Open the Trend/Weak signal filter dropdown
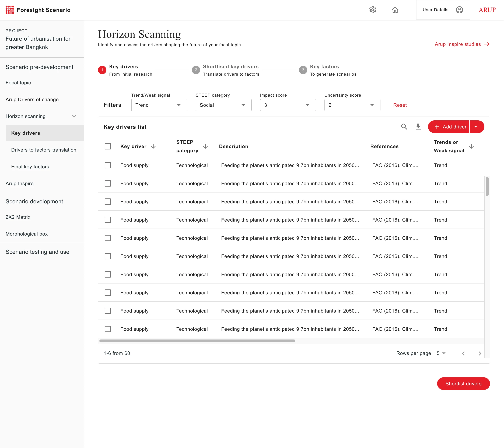 [x=159, y=105]
